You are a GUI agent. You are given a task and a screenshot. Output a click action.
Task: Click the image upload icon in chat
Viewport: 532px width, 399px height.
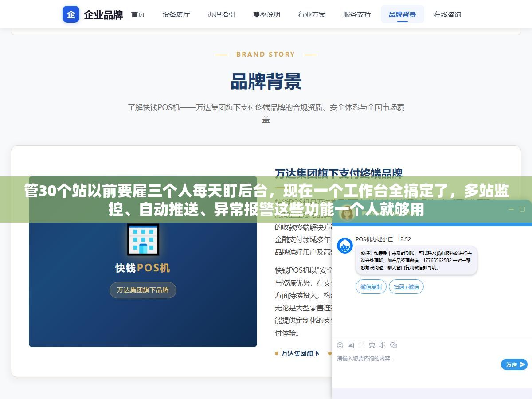tap(351, 345)
